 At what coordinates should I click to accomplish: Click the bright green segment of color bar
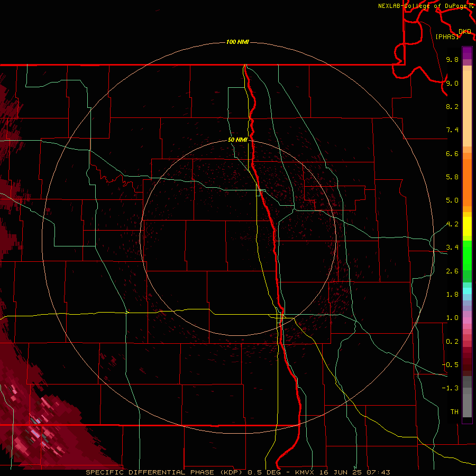tap(467, 255)
